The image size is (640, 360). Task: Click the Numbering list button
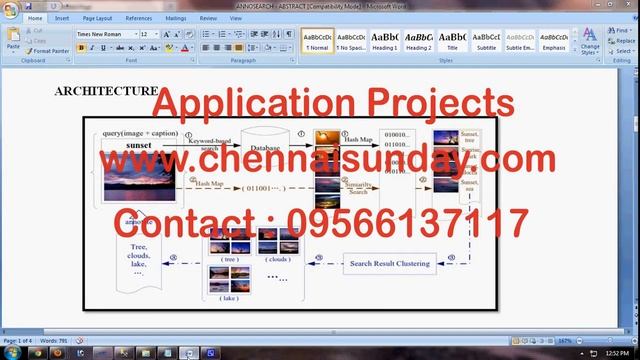click(x=223, y=34)
